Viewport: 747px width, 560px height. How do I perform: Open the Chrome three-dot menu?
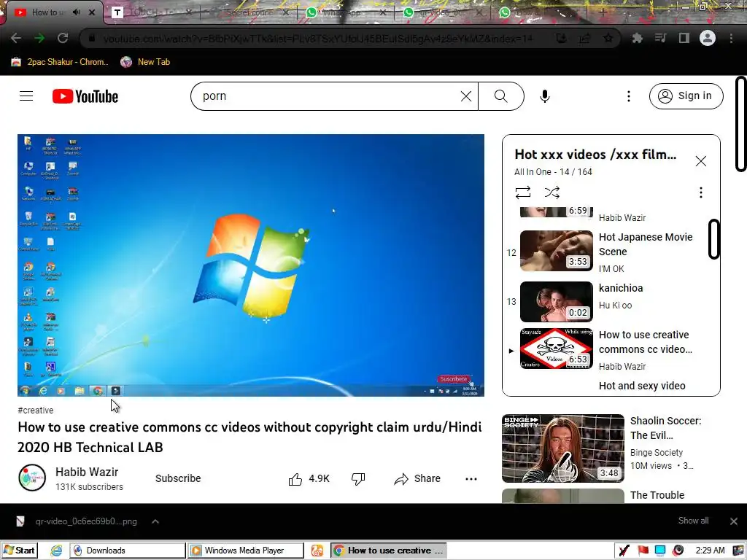731,38
